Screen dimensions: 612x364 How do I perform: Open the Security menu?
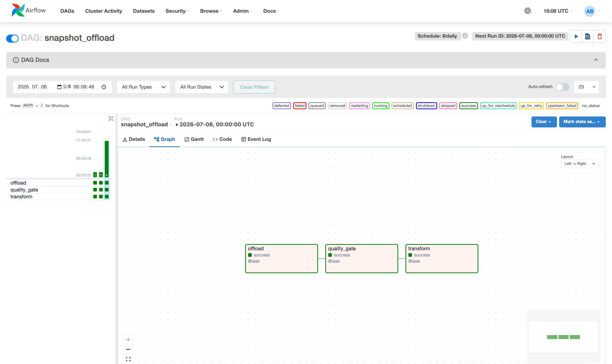pos(177,11)
